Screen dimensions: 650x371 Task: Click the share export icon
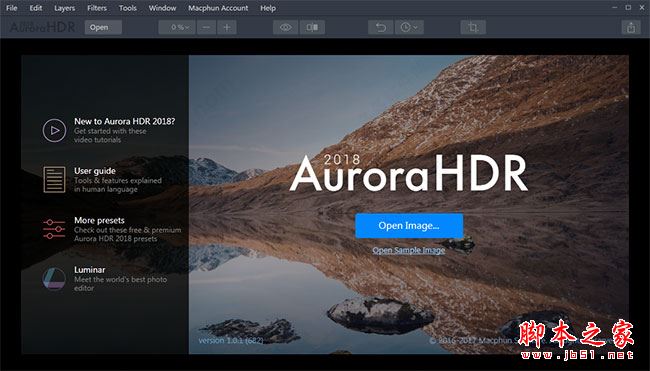(631, 27)
